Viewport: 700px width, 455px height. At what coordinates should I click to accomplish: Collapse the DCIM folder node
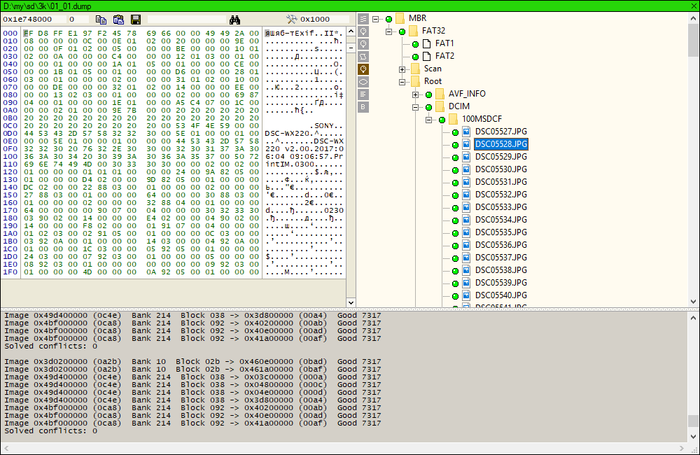click(414, 107)
